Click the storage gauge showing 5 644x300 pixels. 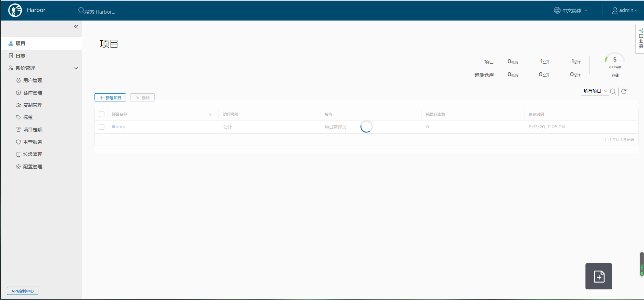(615, 60)
